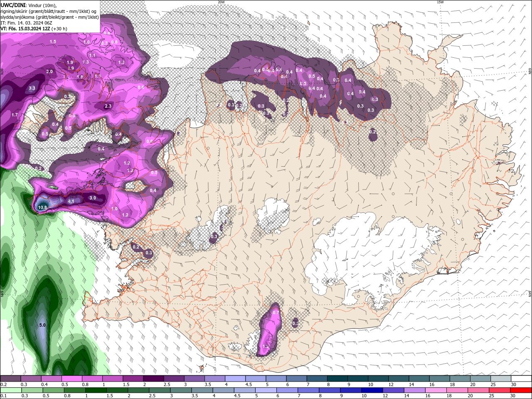Click the 20W longitude label
Image resolution: width=532 pixels, height=399 pixels.
click(x=221, y=2)
